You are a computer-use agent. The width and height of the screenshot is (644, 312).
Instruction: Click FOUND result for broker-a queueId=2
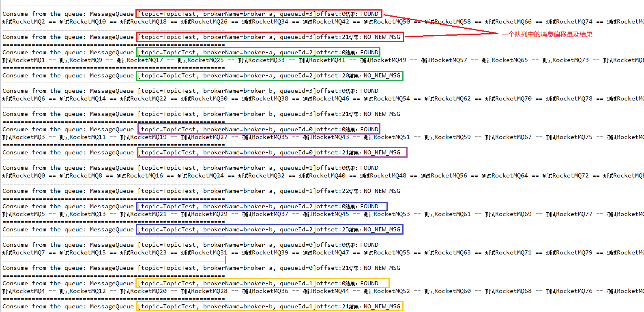pyautogui.click(x=369, y=52)
